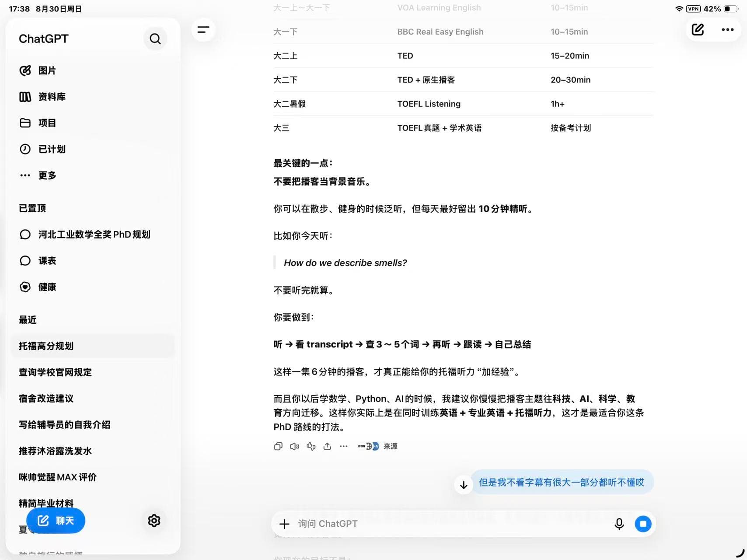Screen dimensions: 747x560
Task: Open 已计划 scheduled tasks
Action: [42, 149]
